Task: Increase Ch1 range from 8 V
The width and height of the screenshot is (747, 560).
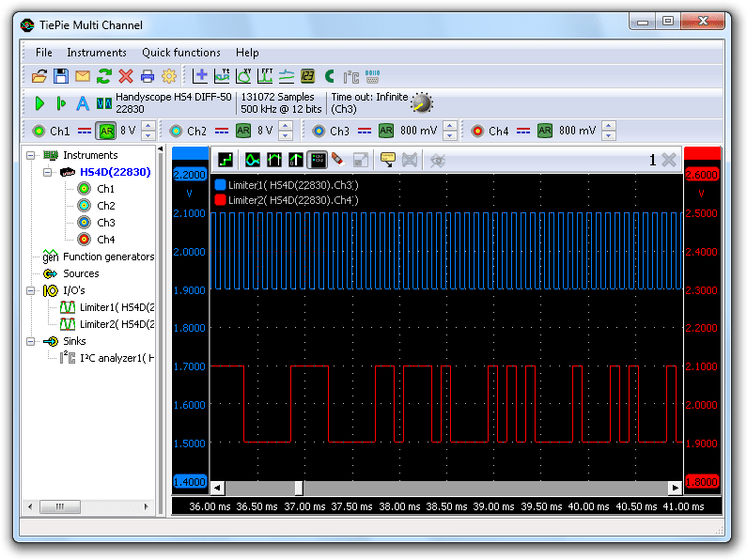Action: coord(148,126)
